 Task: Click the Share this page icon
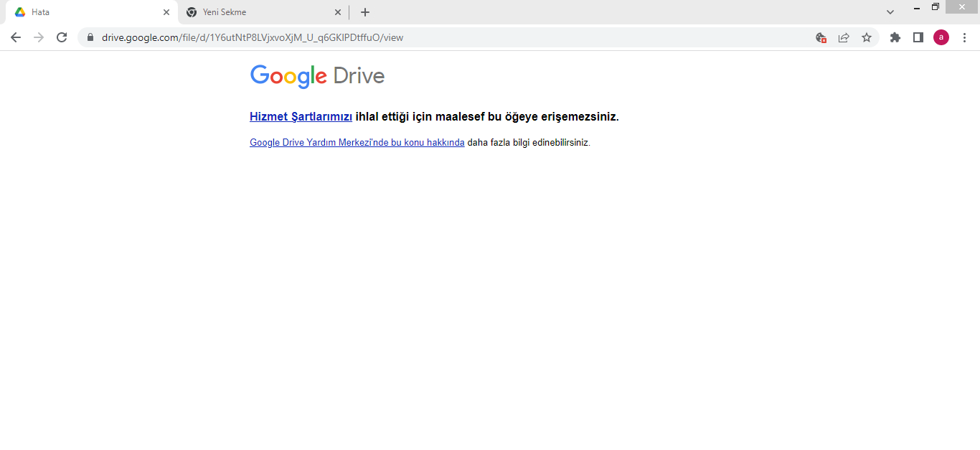(844, 37)
